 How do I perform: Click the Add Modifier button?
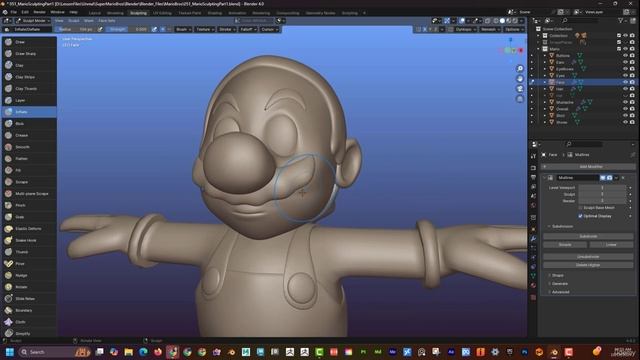(x=588, y=167)
